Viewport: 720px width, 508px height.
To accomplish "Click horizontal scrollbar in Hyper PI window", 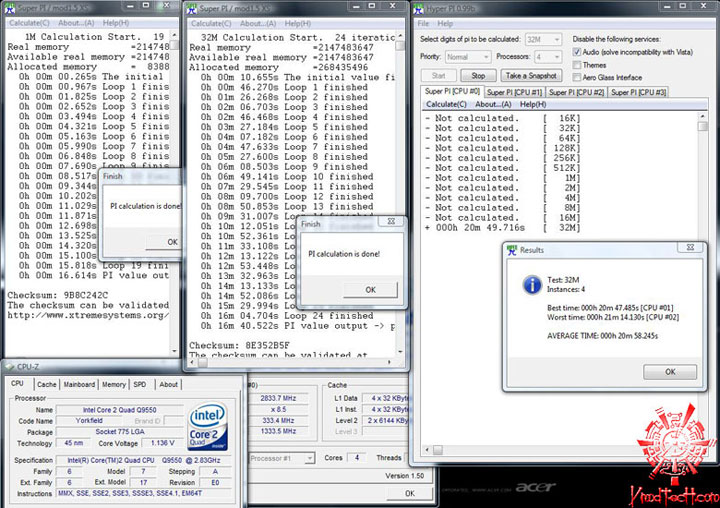I will [x=560, y=450].
